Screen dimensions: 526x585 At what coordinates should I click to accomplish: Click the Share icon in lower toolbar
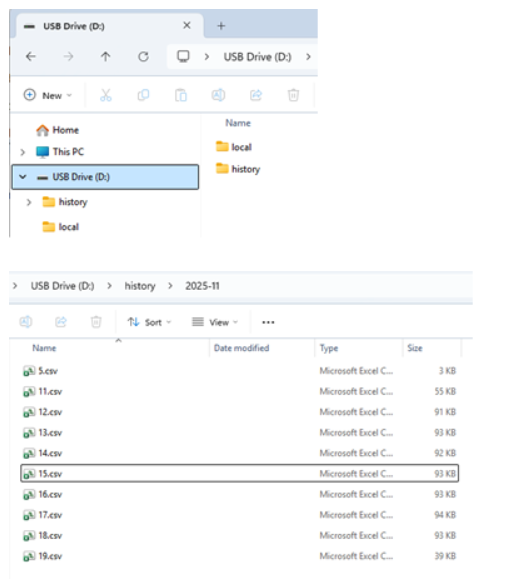(61, 322)
